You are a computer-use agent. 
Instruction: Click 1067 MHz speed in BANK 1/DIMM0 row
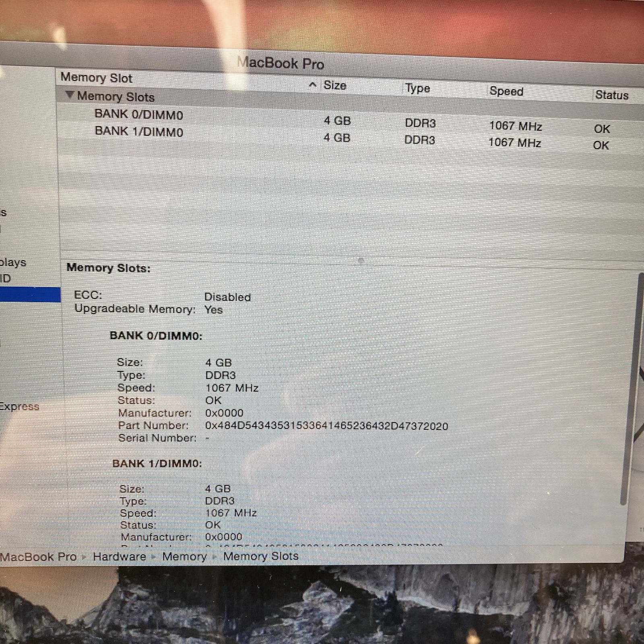[514, 142]
